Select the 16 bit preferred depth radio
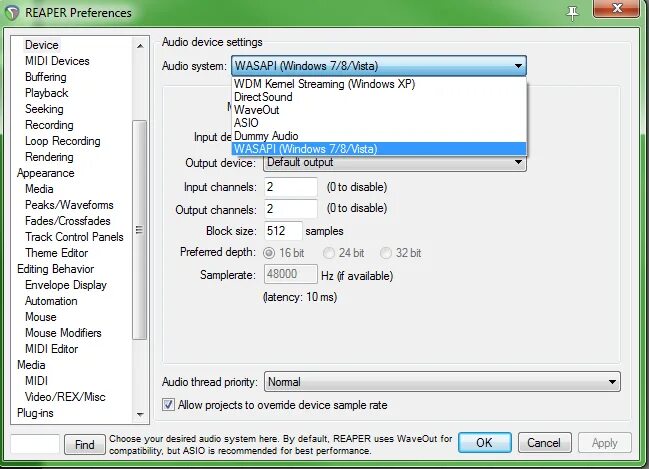649x469 pixels. coord(269,253)
